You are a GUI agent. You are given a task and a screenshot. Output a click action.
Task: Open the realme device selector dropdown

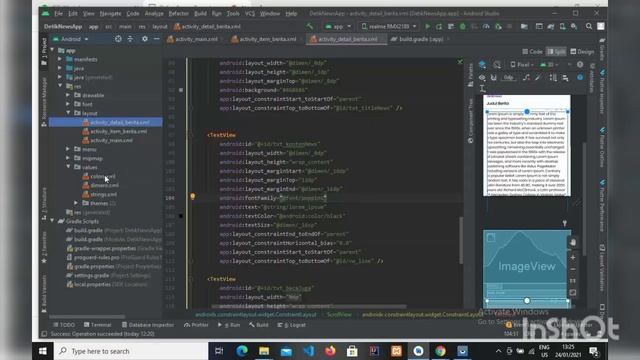pyautogui.click(x=389, y=27)
